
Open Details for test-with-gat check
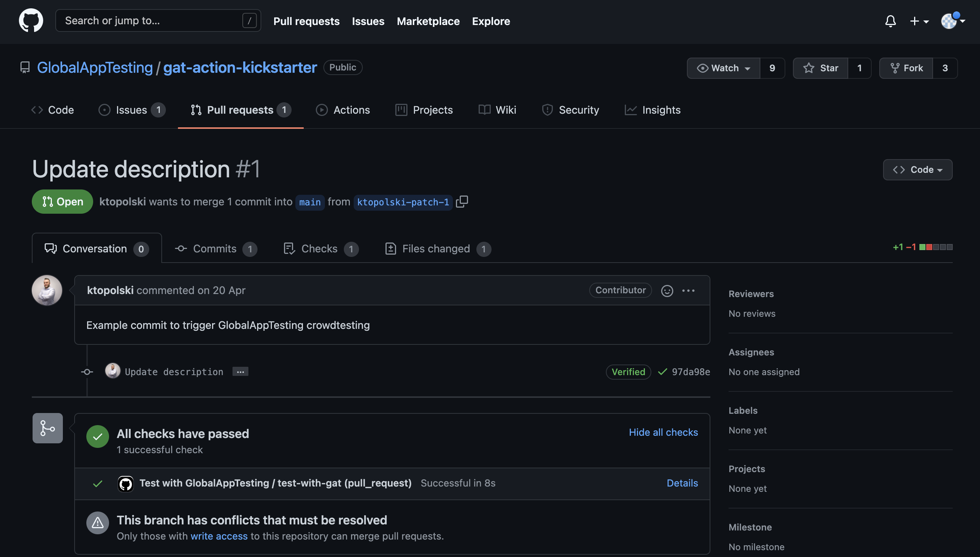[x=682, y=483]
